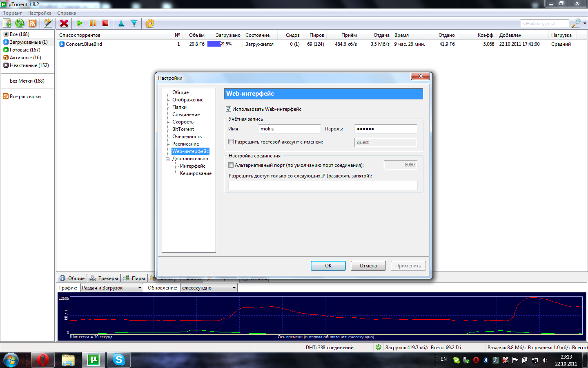Select BitTorrent in settings tree

click(x=183, y=129)
